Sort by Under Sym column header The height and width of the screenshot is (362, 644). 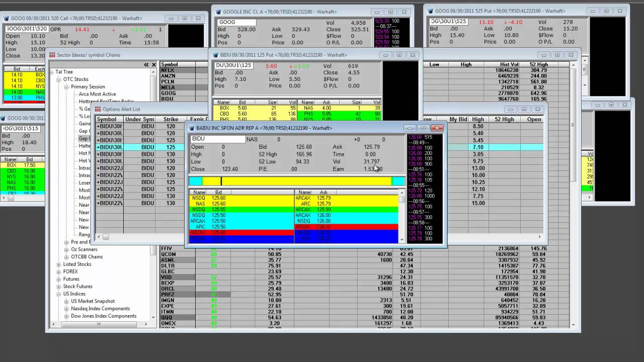139,119
